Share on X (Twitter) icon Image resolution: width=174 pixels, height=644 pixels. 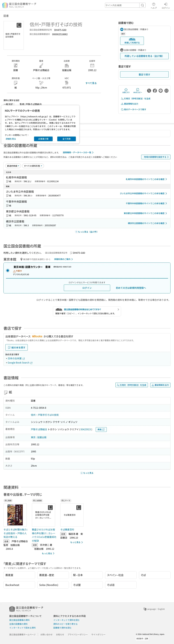coord(149,91)
